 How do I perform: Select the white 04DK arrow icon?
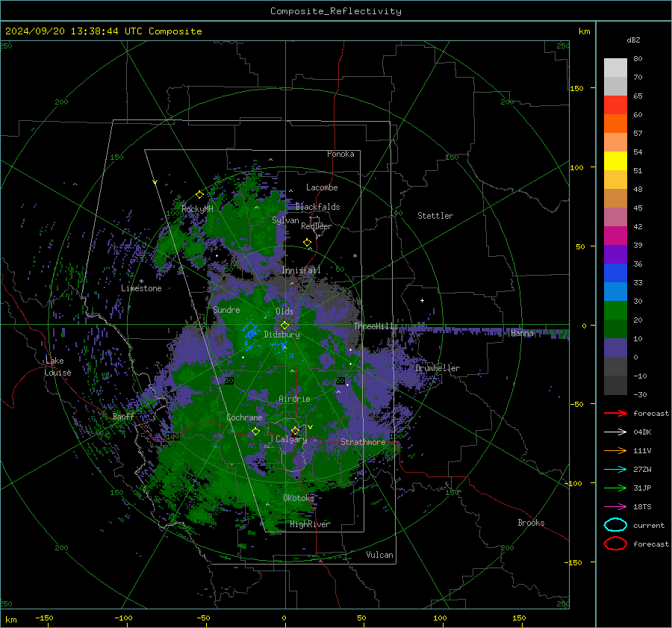click(615, 432)
